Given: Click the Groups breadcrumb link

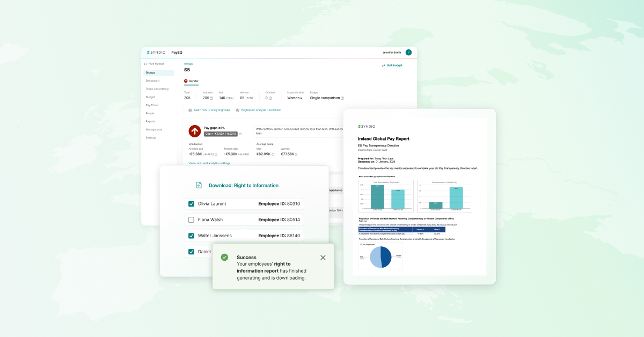Looking at the screenshot, I should pos(188,64).
